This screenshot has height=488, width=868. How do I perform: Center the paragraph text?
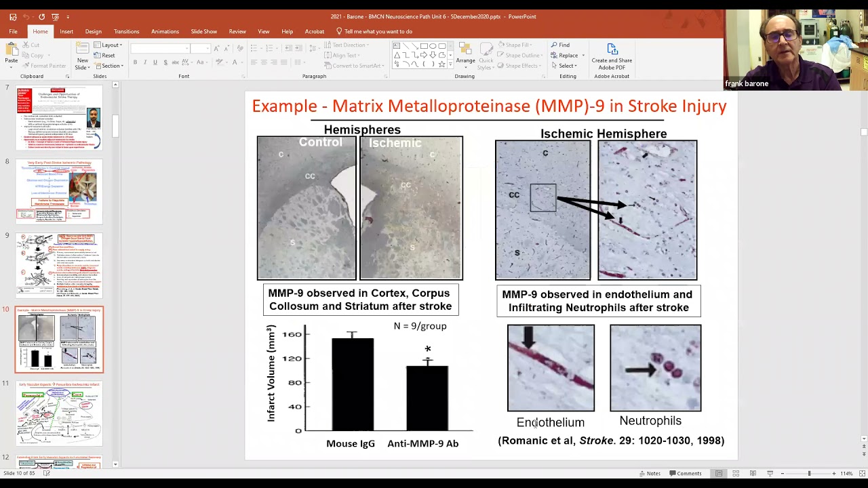tap(264, 62)
